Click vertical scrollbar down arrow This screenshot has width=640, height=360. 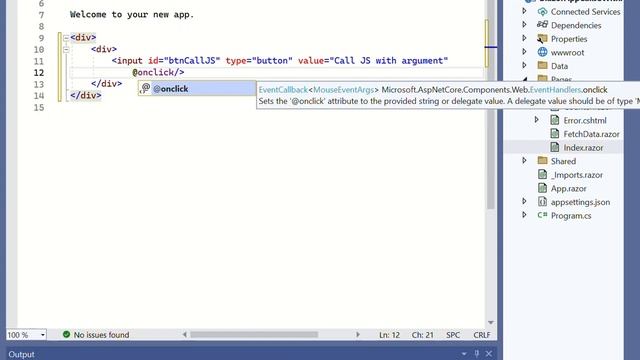point(491,322)
